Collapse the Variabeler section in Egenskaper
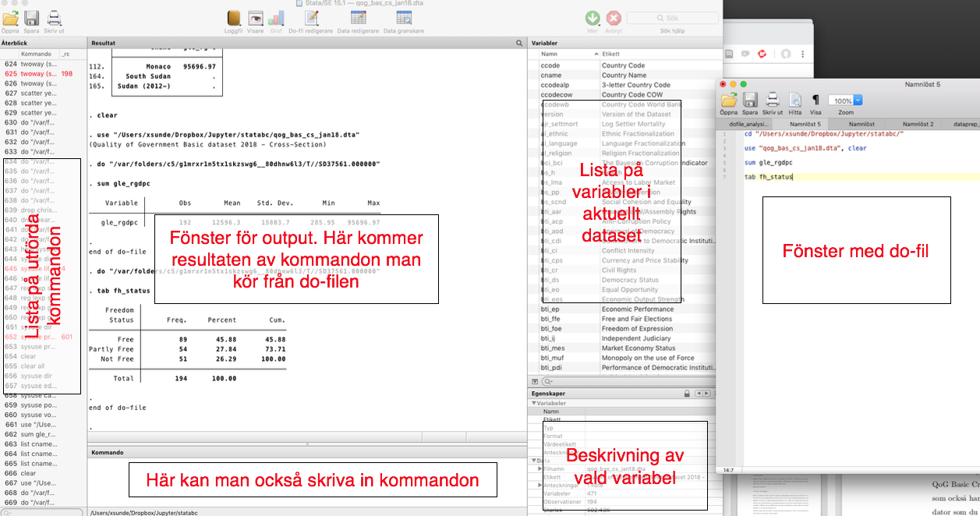980x516 pixels. click(535, 404)
